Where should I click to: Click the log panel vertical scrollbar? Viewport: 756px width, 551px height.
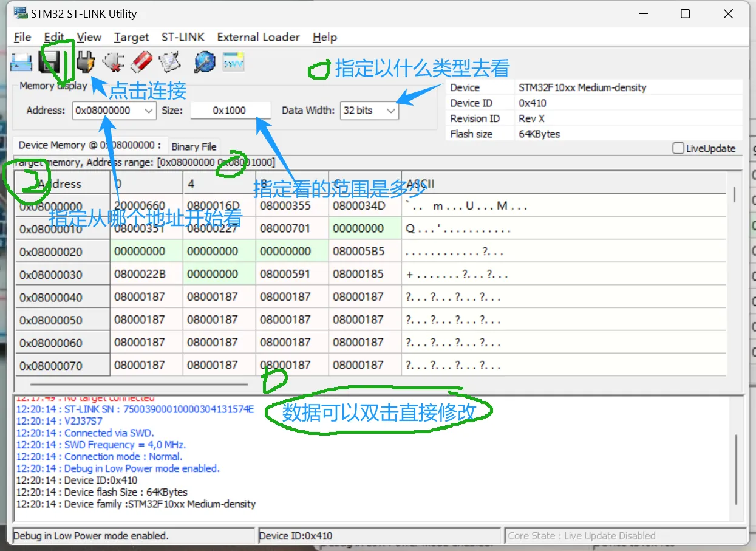(x=737, y=469)
